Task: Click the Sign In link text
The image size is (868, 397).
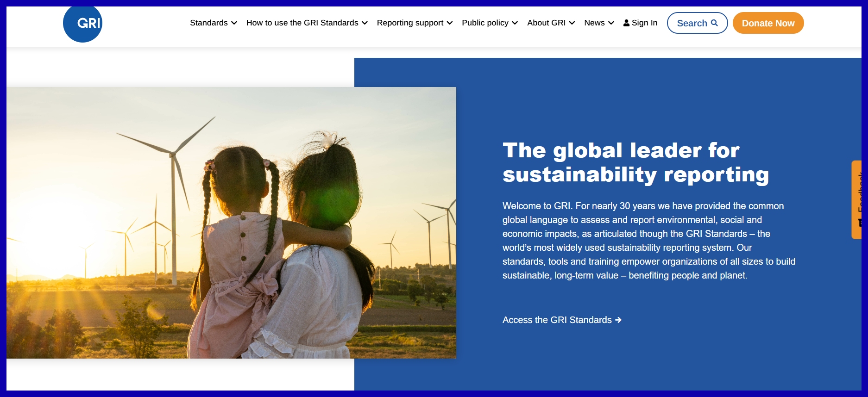Action: click(x=644, y=23)
